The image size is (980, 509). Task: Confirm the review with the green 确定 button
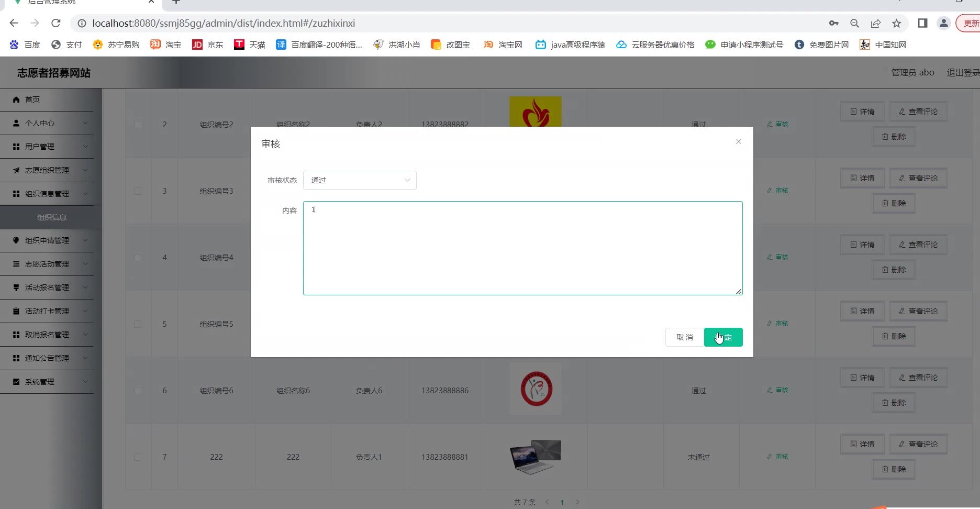pos(723,337)
